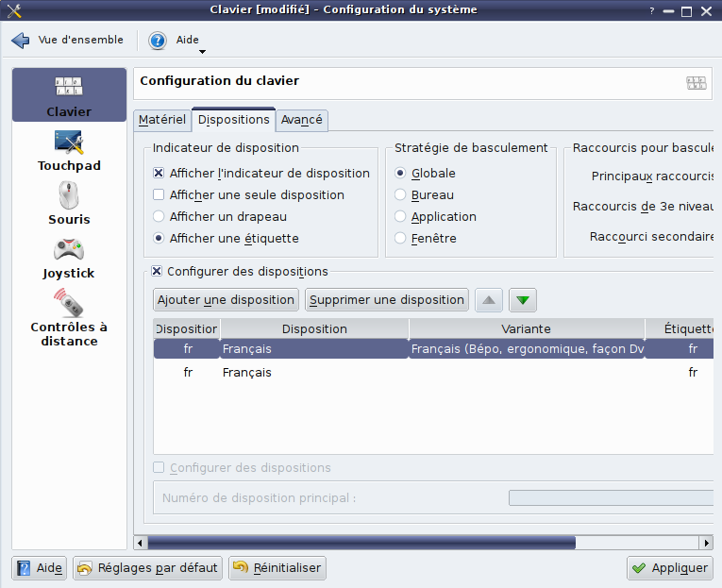Move selected layout down with green arrow

coord(522,300)
